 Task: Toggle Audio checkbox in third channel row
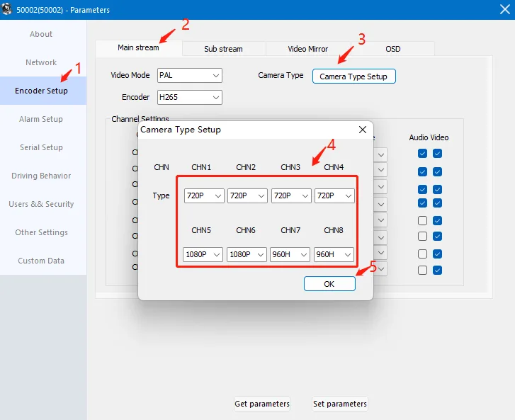422,190
